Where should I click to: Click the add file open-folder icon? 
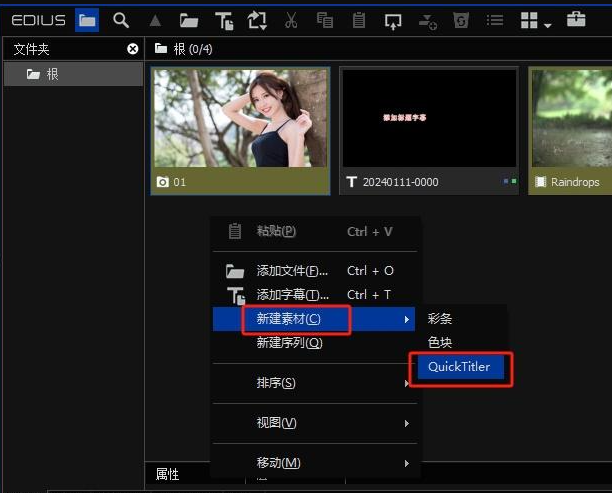[x=189, y=20]
